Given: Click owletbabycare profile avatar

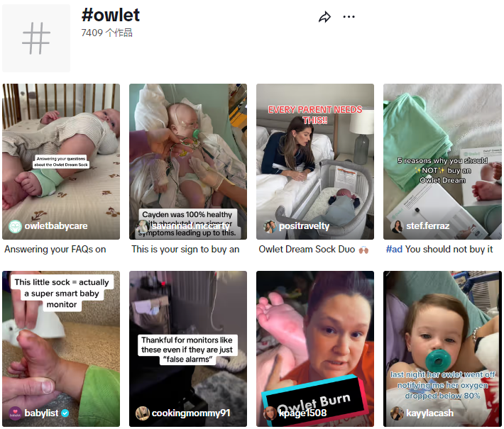Looking at the screenshot, I should tap(15, 226).
